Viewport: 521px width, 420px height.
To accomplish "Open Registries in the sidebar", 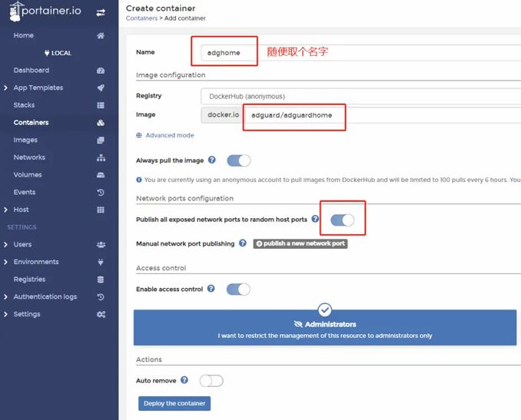I will tap(29, 279).
